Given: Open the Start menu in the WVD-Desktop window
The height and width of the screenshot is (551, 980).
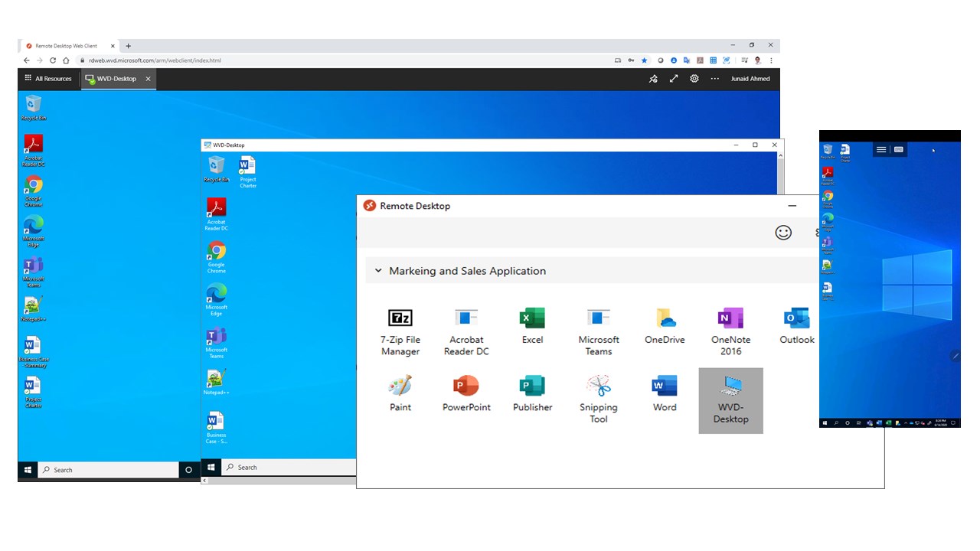Looking at the screenshot, I should pyautogui.click(x=211, y=467).
